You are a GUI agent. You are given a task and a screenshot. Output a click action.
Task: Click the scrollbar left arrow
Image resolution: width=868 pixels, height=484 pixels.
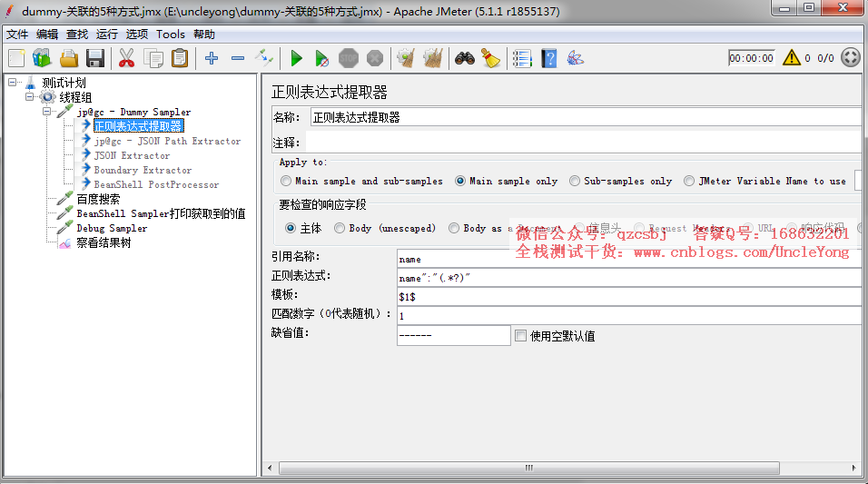coord(270,468)
